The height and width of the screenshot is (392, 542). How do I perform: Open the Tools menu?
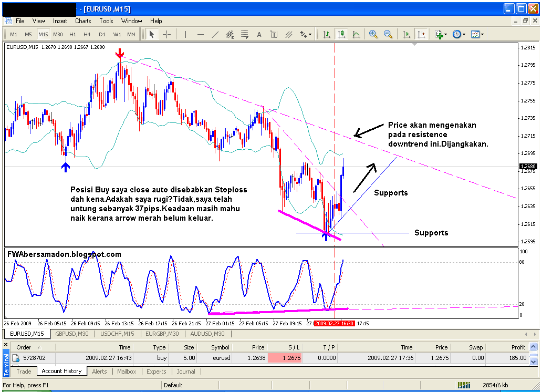106,21
